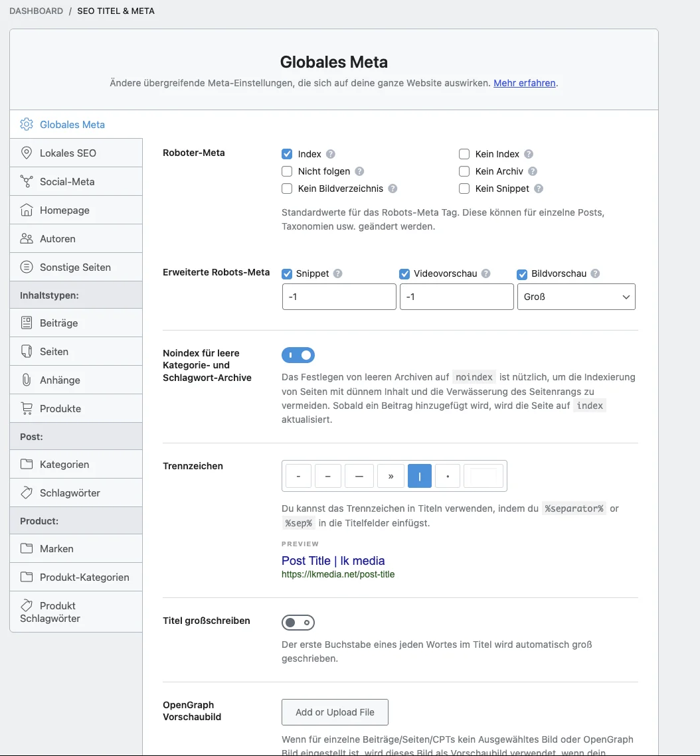Click the shopping cart icon beside Produkte
The image size is (700, 756).
(x=27, y=408)
